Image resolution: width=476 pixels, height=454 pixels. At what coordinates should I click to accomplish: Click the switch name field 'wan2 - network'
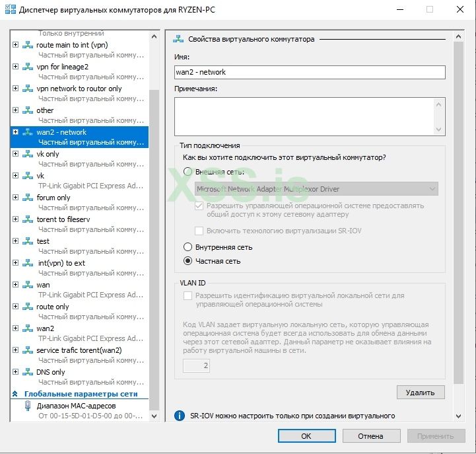(x=310, y=72)
